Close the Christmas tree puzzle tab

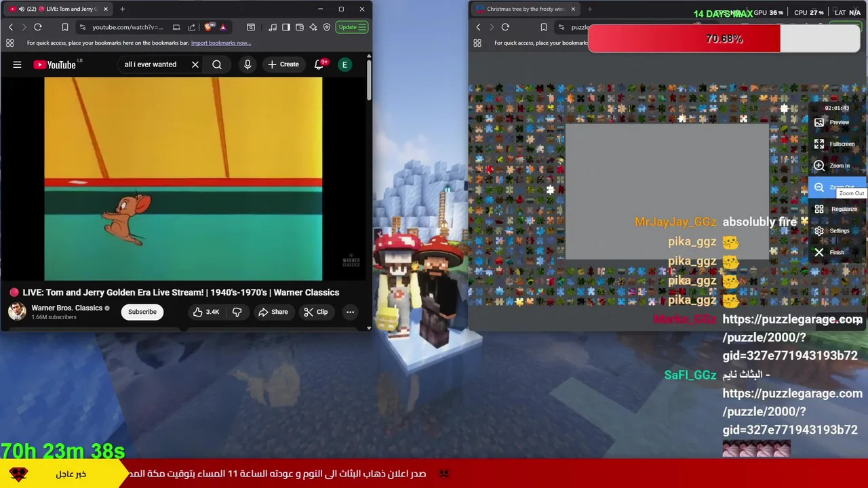point(573,9)
